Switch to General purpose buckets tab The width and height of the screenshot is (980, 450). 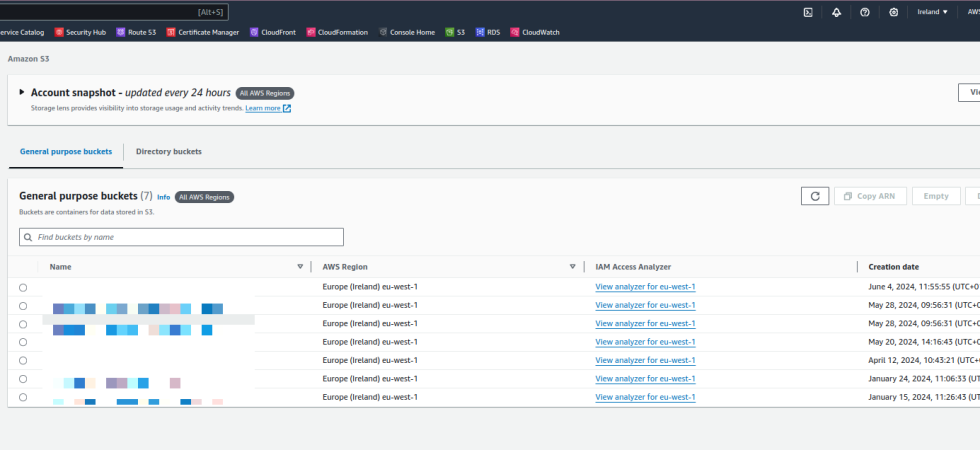(x=66, y=152)
